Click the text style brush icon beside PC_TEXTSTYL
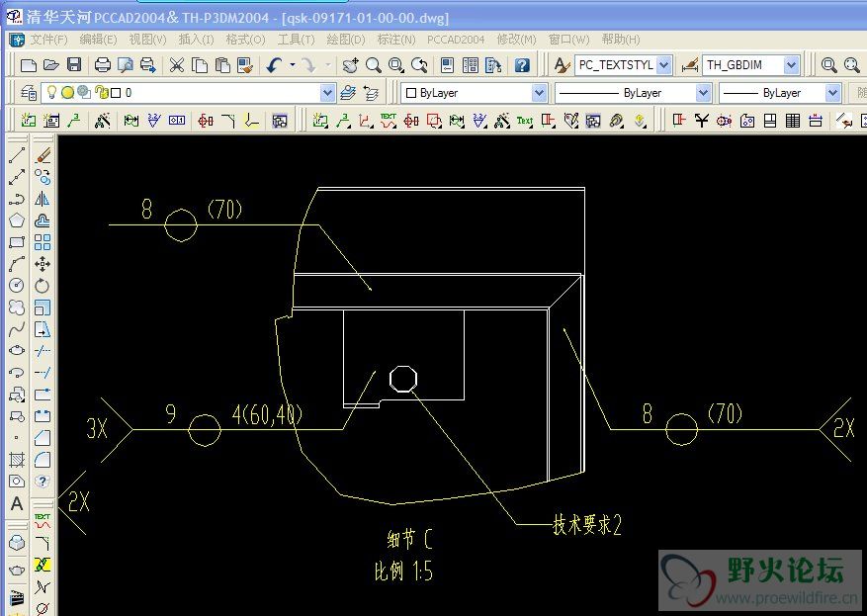This screenshot has width=867, height=616. [x=562, y=65]
